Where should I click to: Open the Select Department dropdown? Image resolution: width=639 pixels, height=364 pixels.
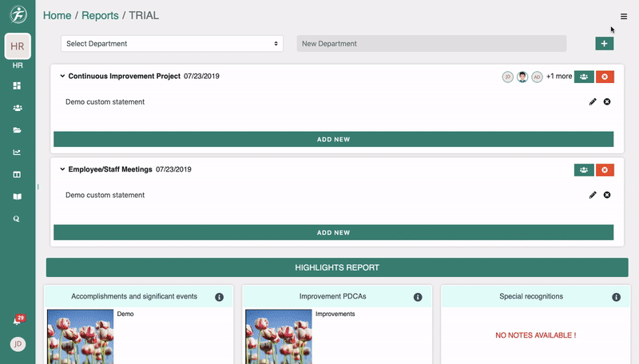click(x=172, y=44)
